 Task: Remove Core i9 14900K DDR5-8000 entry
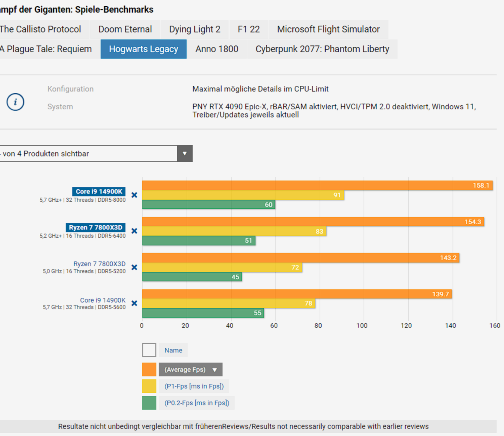[x=134, y=195]
